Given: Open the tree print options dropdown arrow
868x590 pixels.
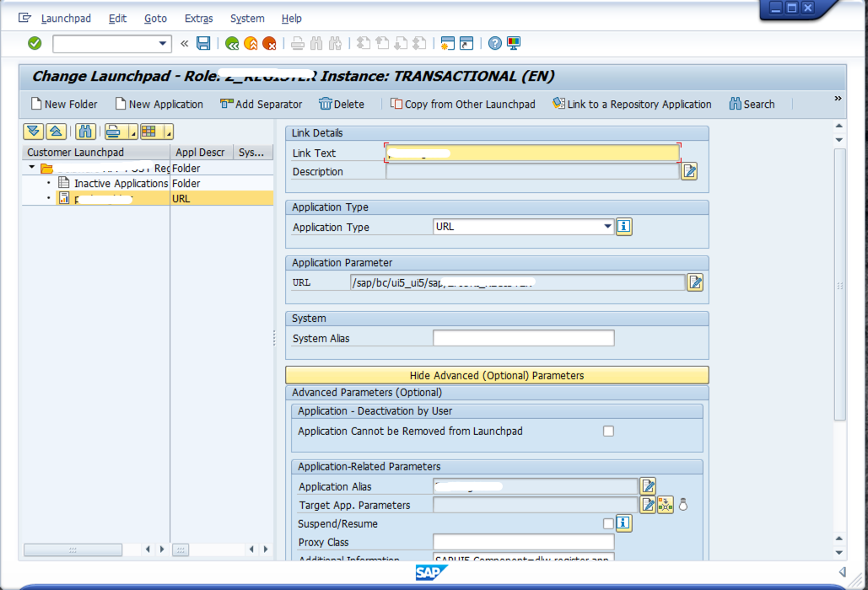Looking at the screenshot, I should pyautogui.click(x=133, y=131).
